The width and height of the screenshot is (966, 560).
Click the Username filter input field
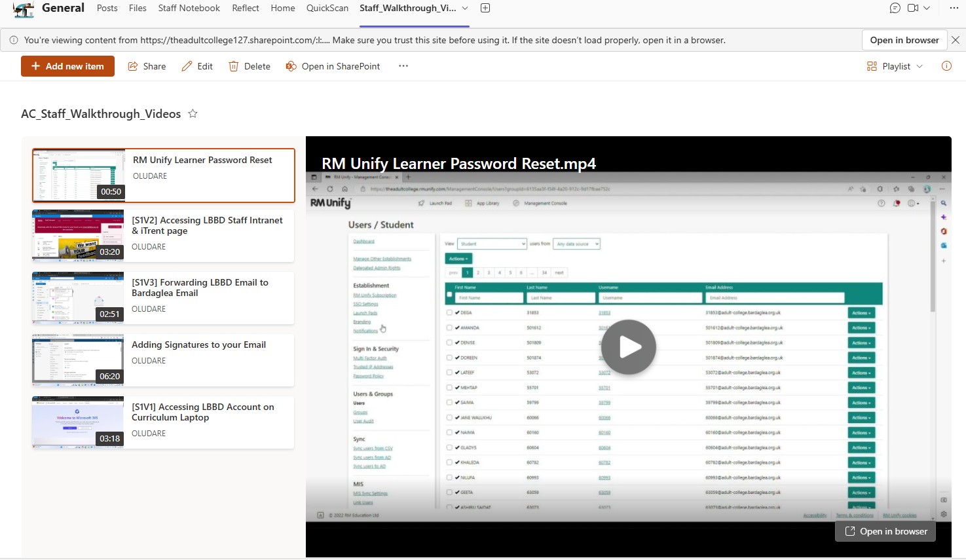pyautogui.click(x=650, y=297)
